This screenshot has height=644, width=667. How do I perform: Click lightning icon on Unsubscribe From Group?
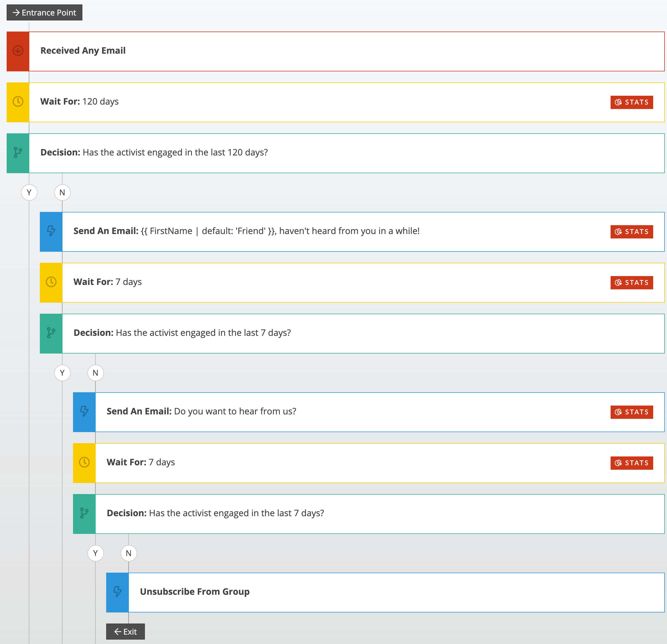(x=118, y=592)
